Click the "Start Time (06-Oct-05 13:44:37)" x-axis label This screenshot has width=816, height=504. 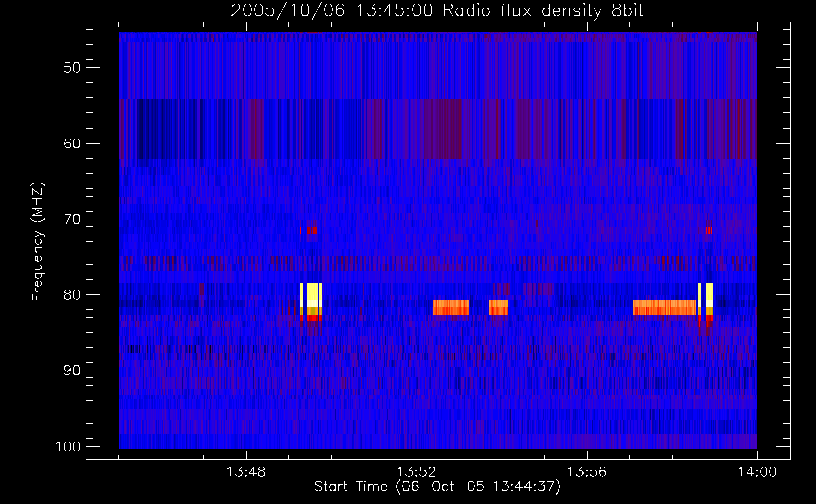coord(437,487)
